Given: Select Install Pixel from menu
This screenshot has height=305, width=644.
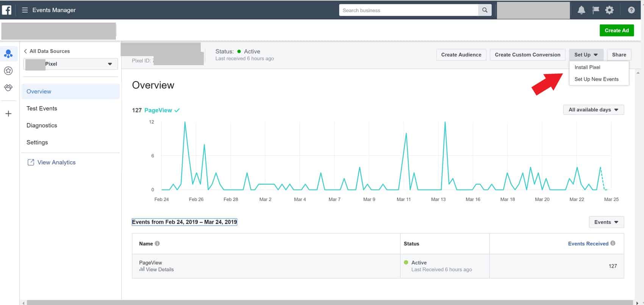Looking at the screenshot, I should [588, 67].
